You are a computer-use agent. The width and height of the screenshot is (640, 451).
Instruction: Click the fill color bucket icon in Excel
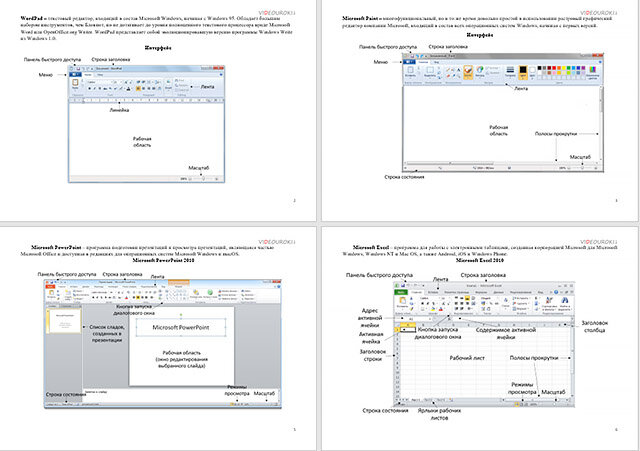[433, 309]
